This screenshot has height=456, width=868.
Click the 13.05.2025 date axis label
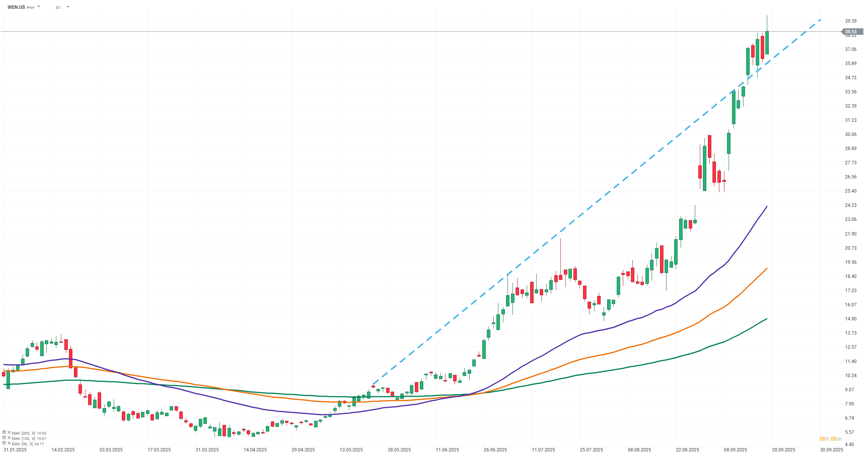coord(351,450)
